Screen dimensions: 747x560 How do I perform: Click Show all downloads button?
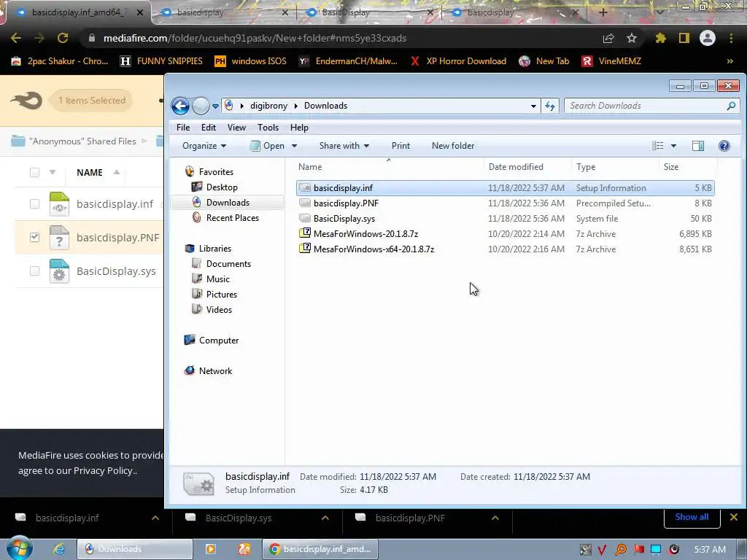click(692, 517)
